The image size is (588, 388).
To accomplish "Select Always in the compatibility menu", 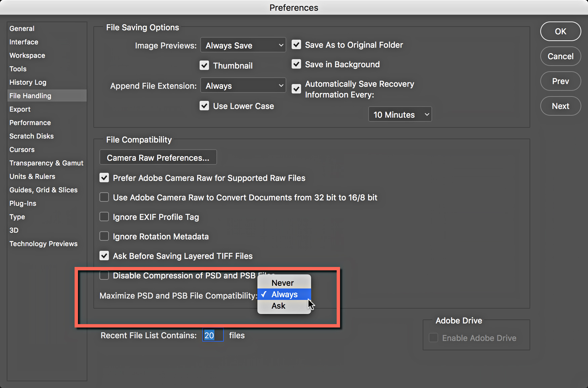I will pyautogui.click(x=284, y=294).
